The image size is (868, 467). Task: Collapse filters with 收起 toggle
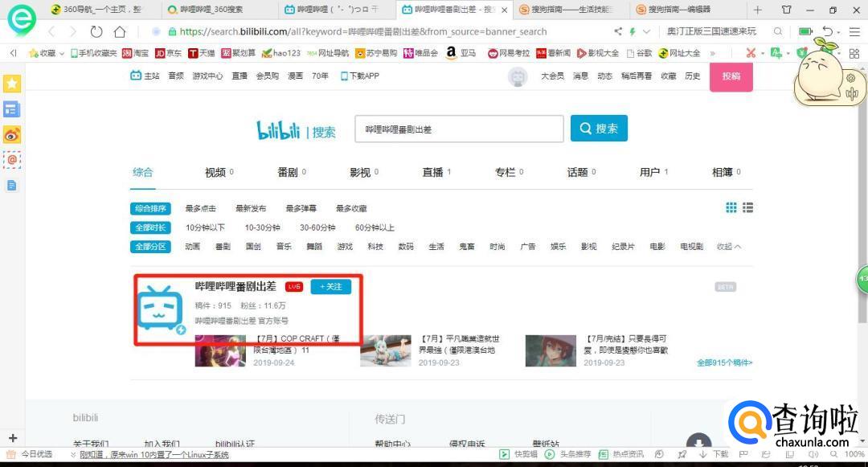[728, 247]
